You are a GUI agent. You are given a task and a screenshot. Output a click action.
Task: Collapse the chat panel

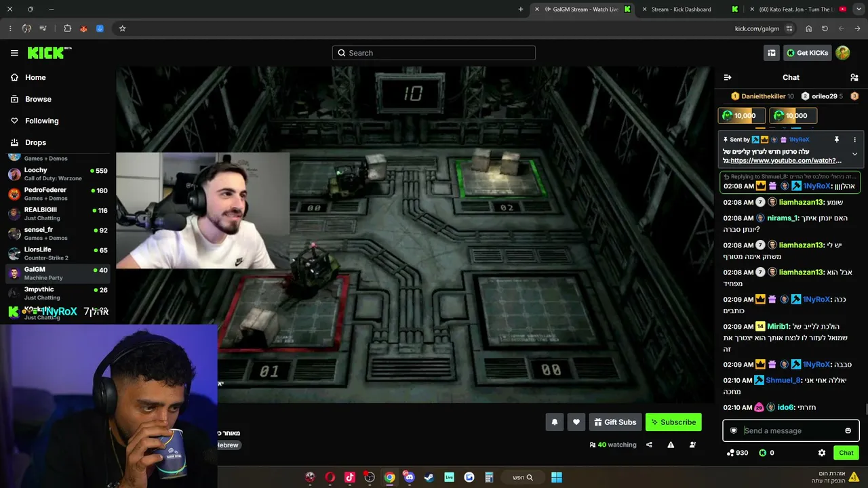point(728,77)
